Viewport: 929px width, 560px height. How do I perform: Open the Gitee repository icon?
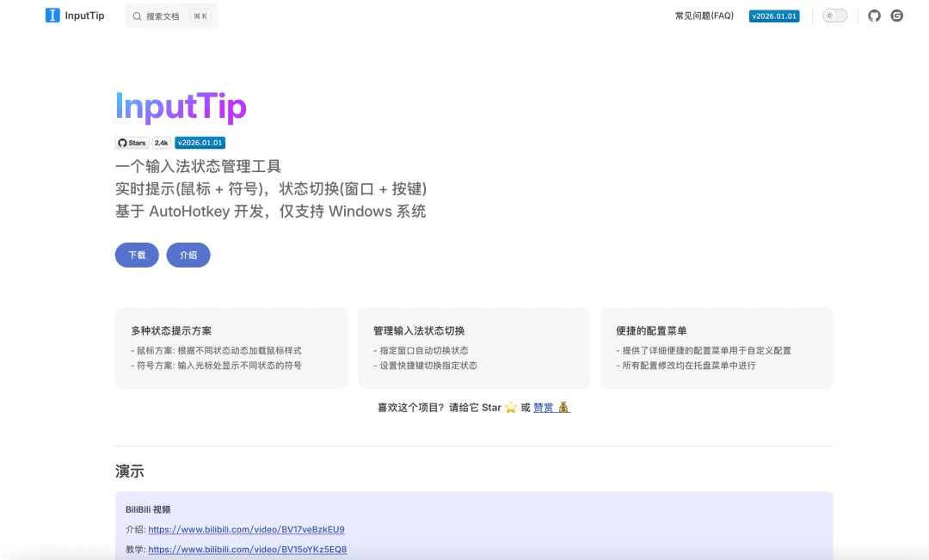pos(897,16)
